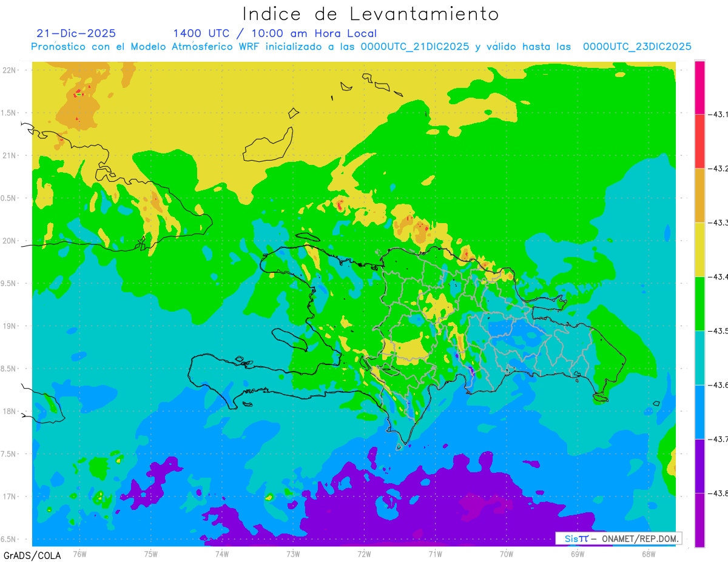Click the 20N latitude label

(x=10, y=241)
